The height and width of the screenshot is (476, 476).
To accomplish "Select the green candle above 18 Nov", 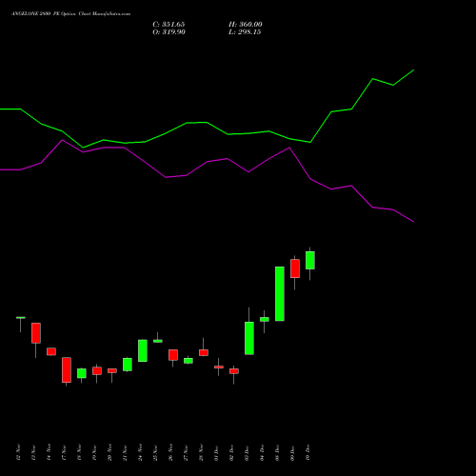I will coord(82,373).
